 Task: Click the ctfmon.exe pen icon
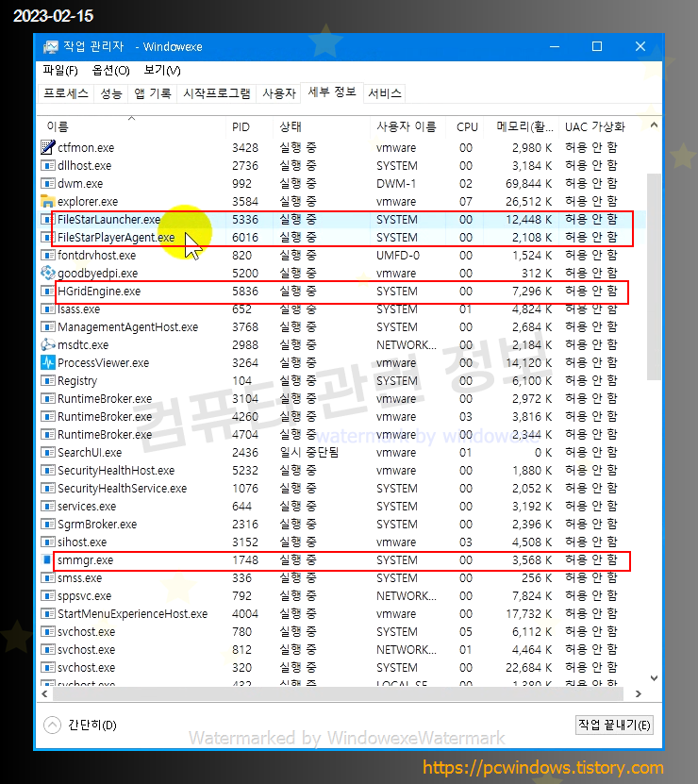coord(47,147)
